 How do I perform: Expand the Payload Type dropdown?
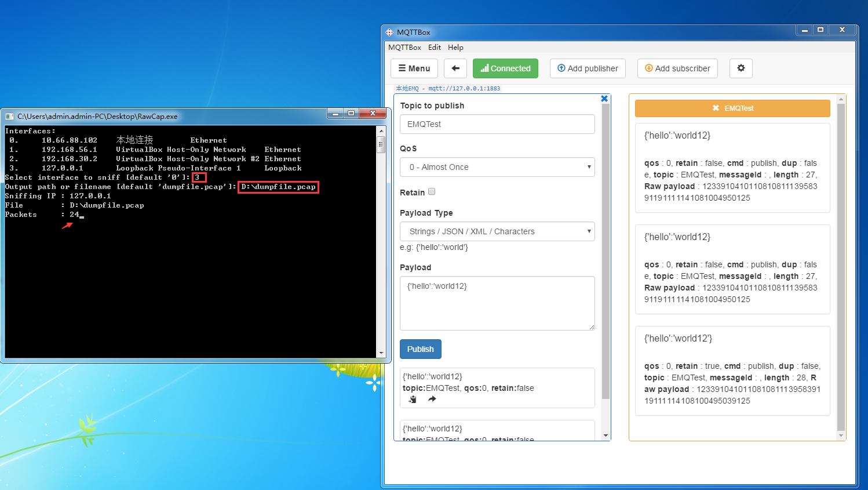point(497,231)
